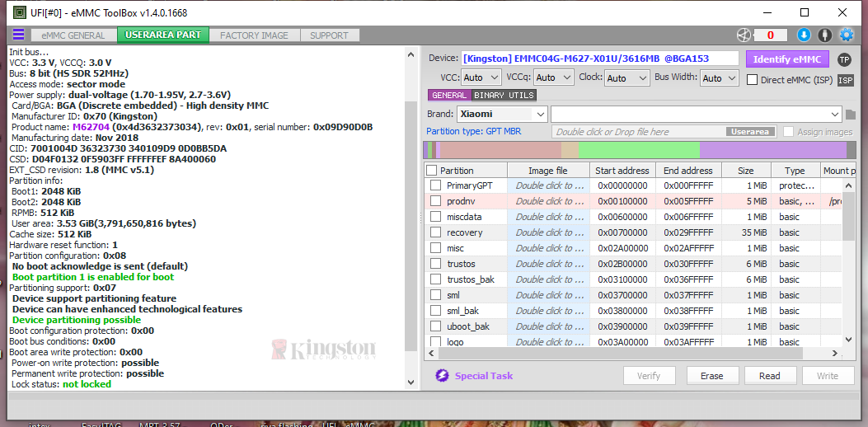Click the purple segment at right of partition bar
The width and height of the screenshot is (868, 427).
coord(773,150)
